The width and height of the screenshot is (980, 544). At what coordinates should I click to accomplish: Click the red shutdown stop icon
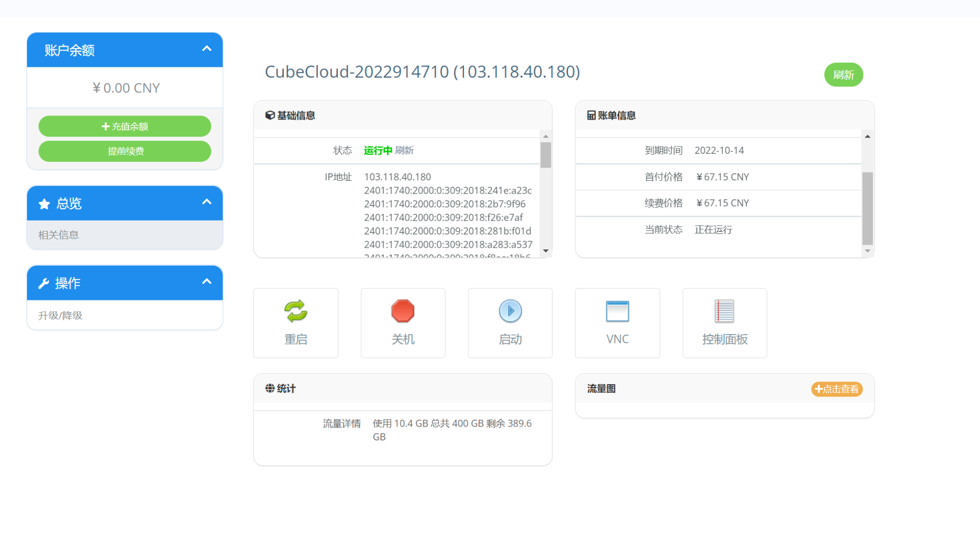(x=403, y=311)
